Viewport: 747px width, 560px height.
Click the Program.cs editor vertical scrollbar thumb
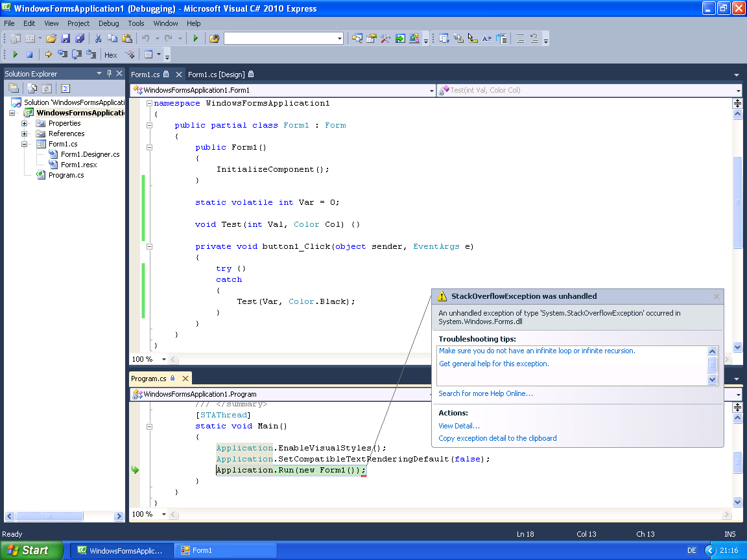tap(737, 461)
